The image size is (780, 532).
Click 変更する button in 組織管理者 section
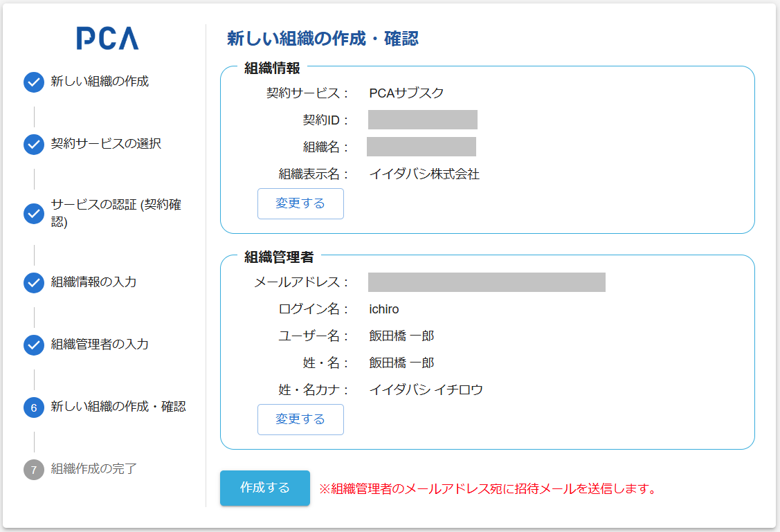(x=300, y=419)
